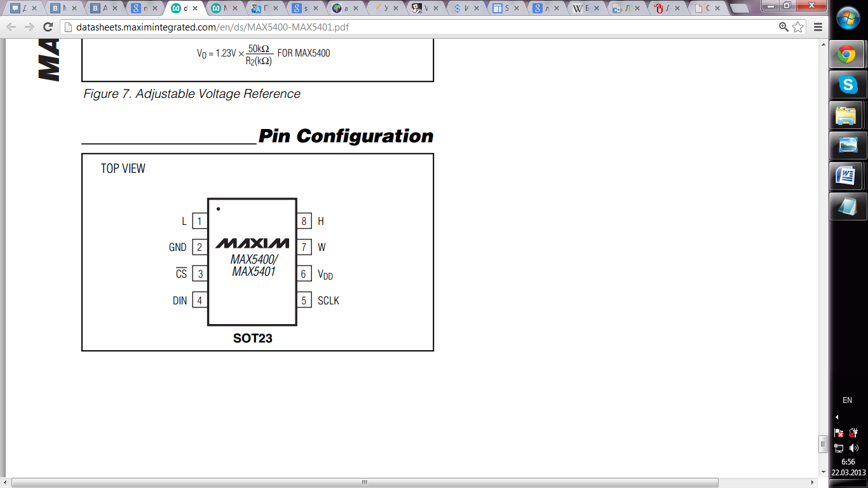This screenshot has width=868, height=488.
Task: Switch to the tab with dollar sign icon
Action: pyautogui.click(x=466, y=9)
